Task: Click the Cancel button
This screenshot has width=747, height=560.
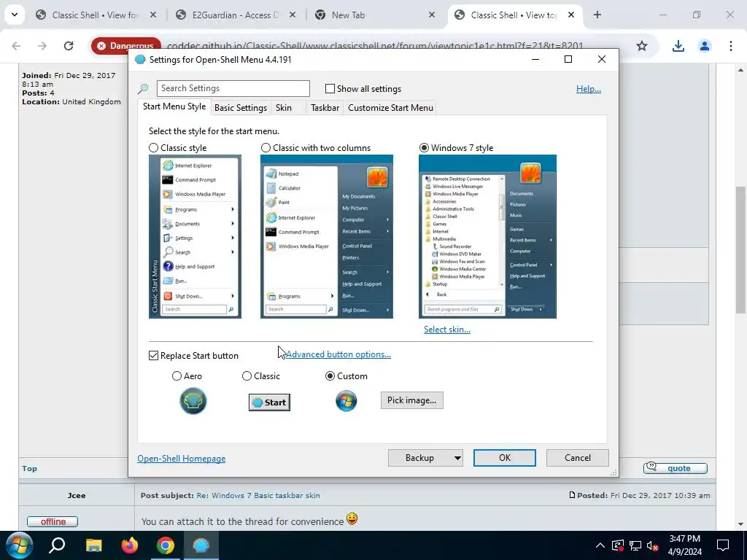Action: click(x=578, y=458)
